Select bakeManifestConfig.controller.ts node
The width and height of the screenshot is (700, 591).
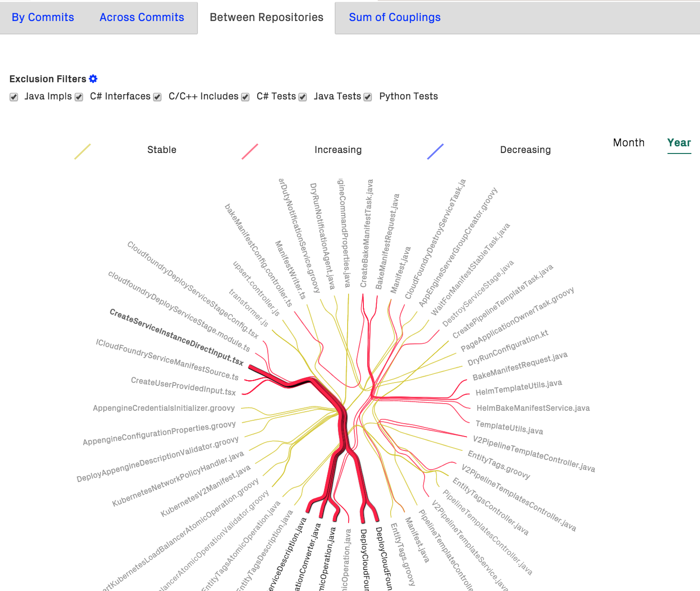258,255
